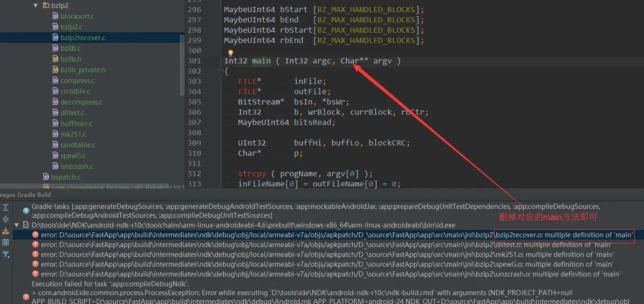Click the Expand All icon in Messages panel

[x=6, y=208]
